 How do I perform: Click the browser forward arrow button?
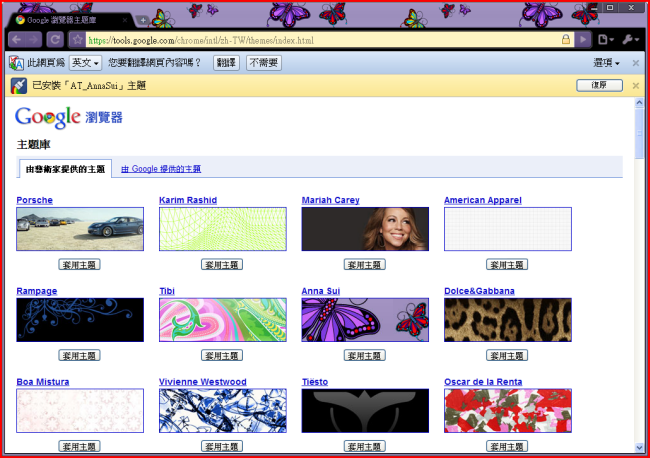click(x=35, y=39)
